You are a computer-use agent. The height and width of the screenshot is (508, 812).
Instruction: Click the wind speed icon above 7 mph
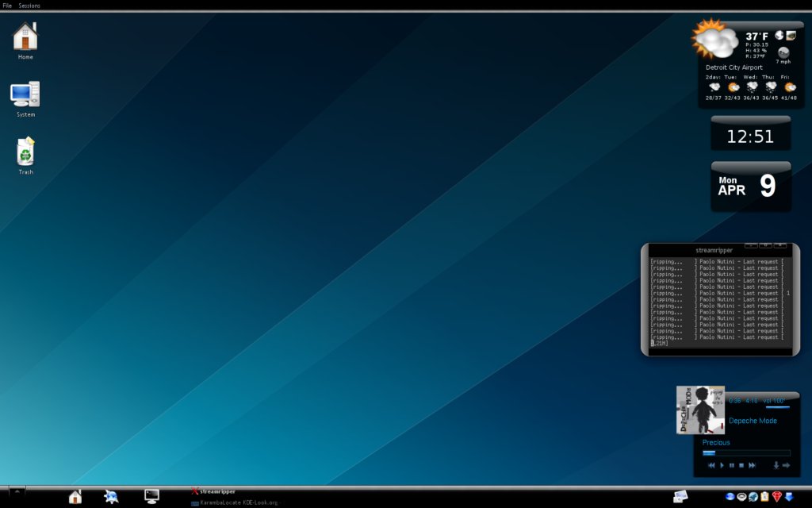tap(783, 52)
